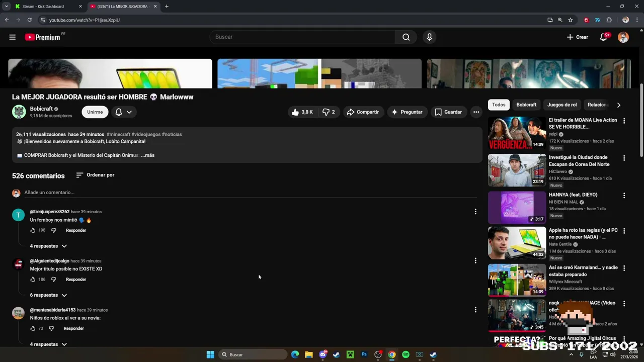Viewport: 644px width, 362px height.
Task: Open the YouTube hamburger guide menu
Action: click(x=13, y=37)
